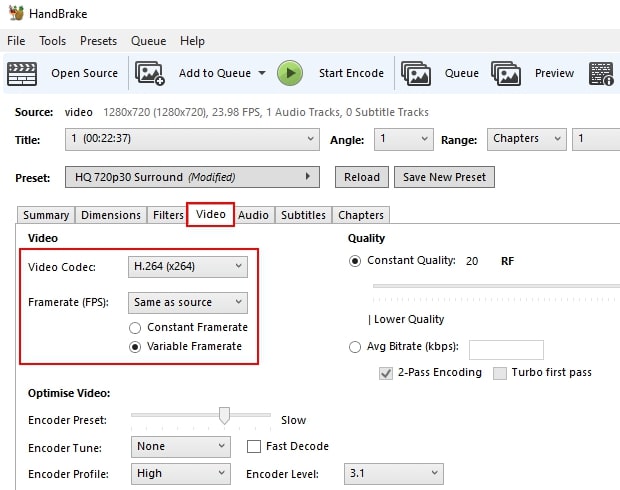Click the green Start Encode play icon
Viewport: 620px width, 490px height.
point(290,73)
